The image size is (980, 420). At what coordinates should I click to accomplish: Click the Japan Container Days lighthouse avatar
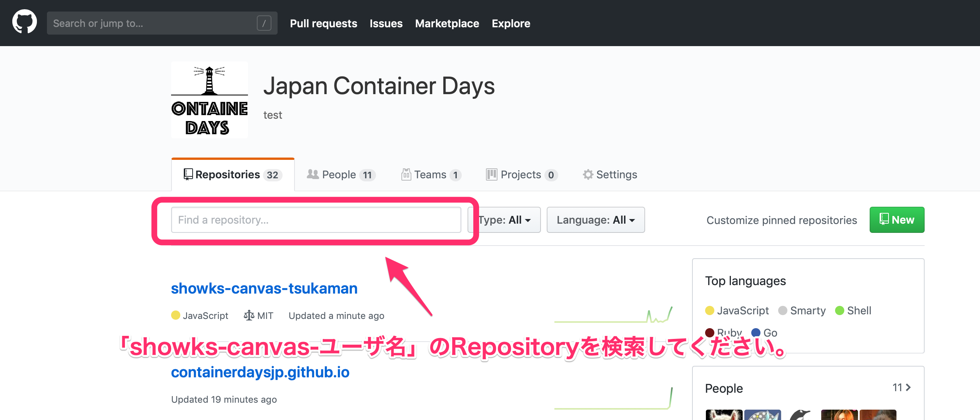pos(209,100)
